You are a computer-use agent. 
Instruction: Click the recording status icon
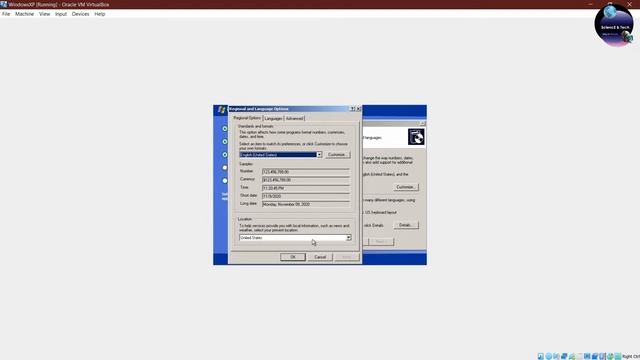point(595,356)
